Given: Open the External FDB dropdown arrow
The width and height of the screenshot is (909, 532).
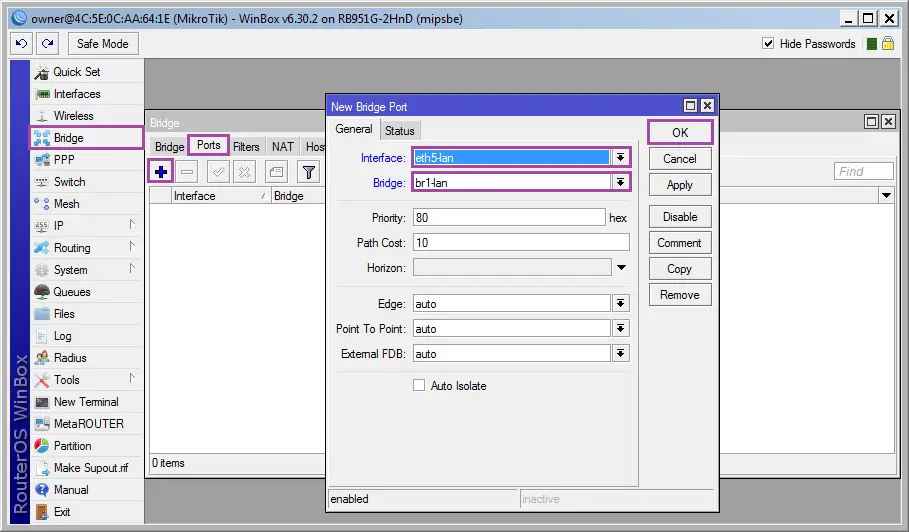Looking at the screenshot, I should tap(620, 354).
